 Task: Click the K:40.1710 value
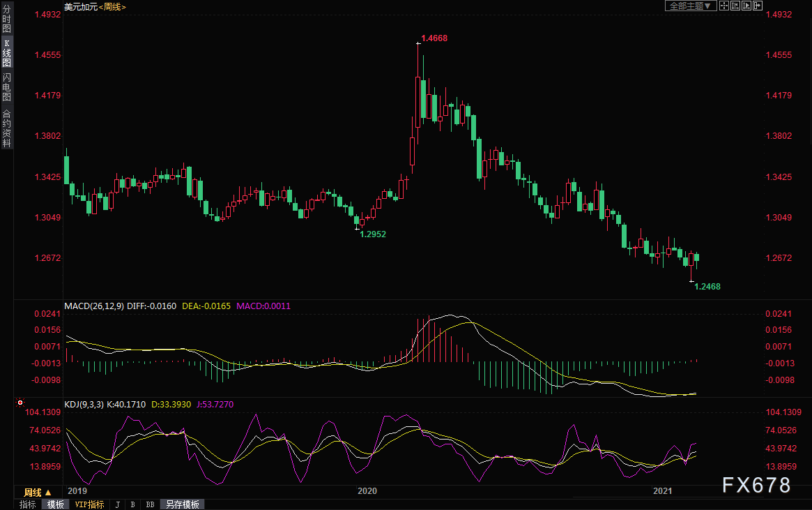click(x=126, y=404)
